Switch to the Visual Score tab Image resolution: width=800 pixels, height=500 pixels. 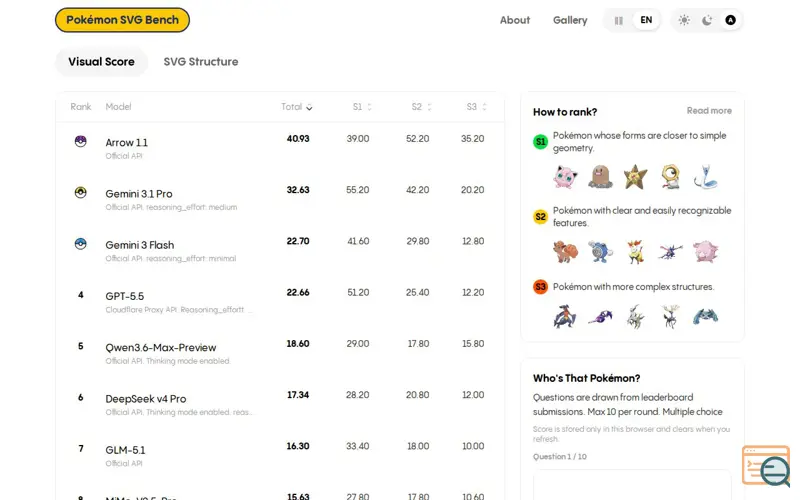[102, 62]
